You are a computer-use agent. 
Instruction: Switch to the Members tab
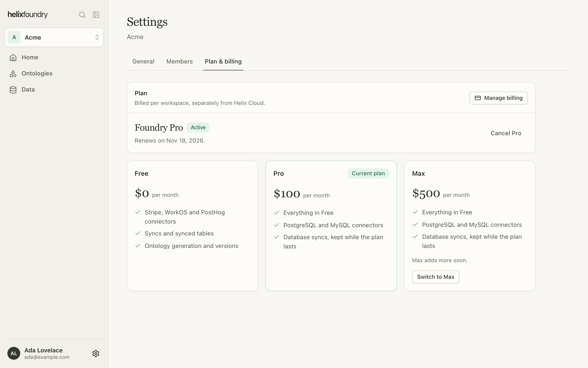180,61
